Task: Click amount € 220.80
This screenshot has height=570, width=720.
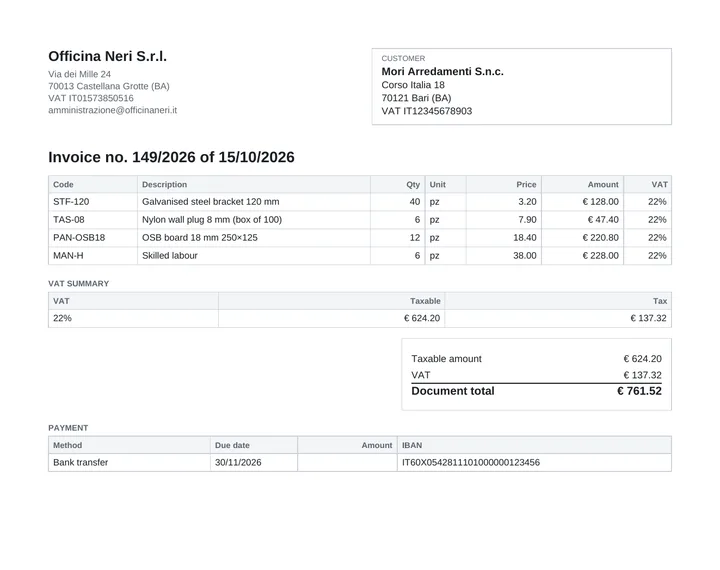Action: [x=601, y=237]
